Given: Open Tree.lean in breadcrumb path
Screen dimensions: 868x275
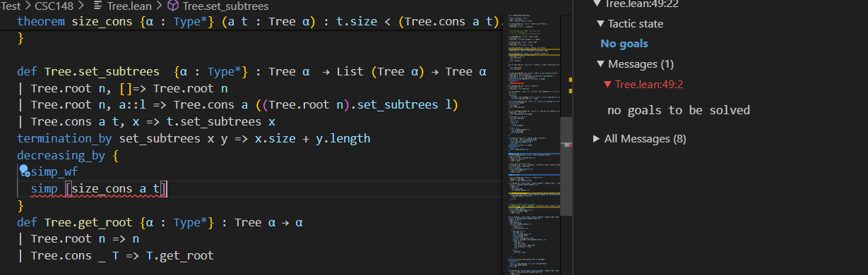Looking at the screenshot, I should tap(129, 6).
